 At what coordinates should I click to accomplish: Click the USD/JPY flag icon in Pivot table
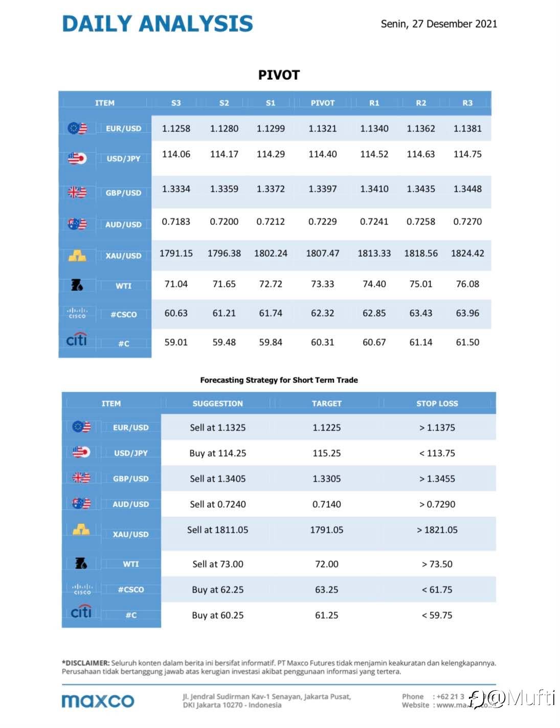pyautogui.click(x=77, y=158)
